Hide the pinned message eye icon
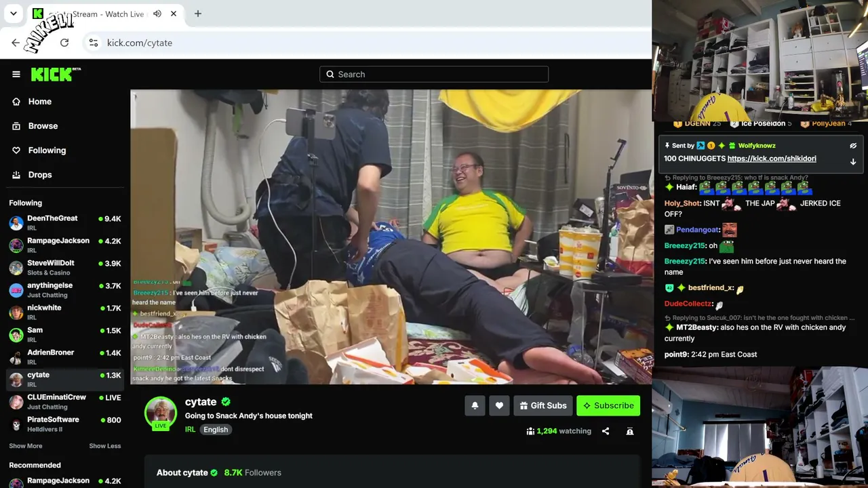The width and height of the screenshot is (868, 488). tap(853, 146)
